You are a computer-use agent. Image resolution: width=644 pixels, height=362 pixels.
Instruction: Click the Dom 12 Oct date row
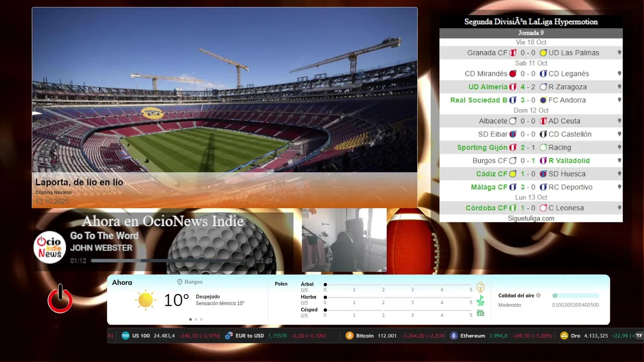(531, 111)
